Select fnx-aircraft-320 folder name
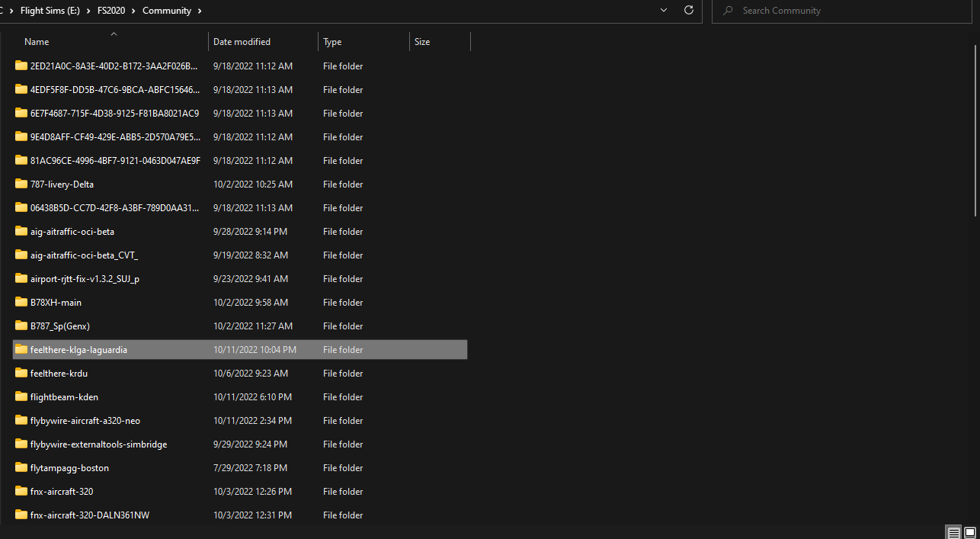The height and width of the screenshot is (539, 980). pos(62,491)
